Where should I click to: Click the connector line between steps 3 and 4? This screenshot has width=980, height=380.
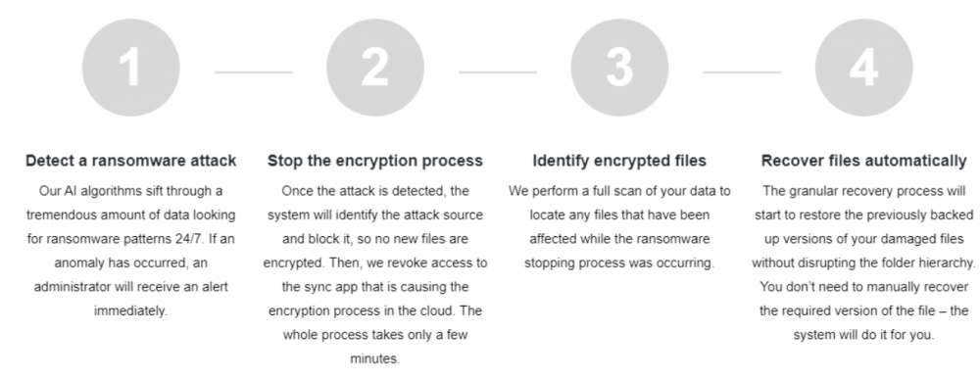click(x=742, y=72)
